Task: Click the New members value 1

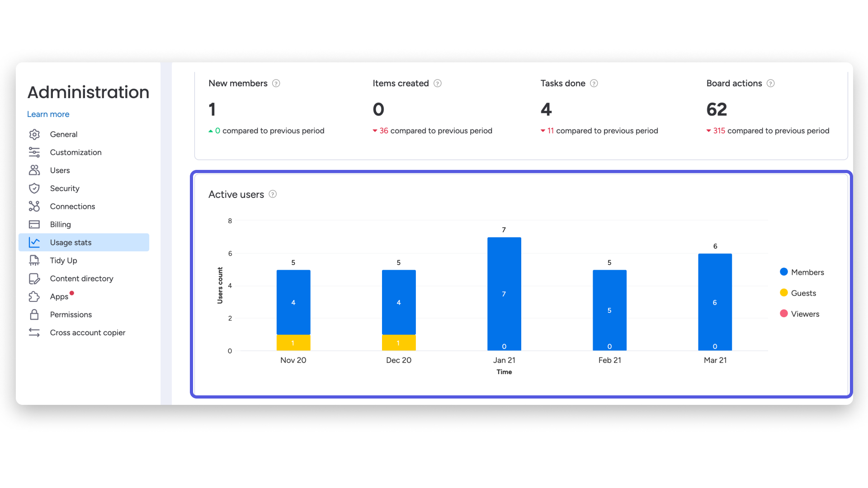Action: click(x=212, y=109)
